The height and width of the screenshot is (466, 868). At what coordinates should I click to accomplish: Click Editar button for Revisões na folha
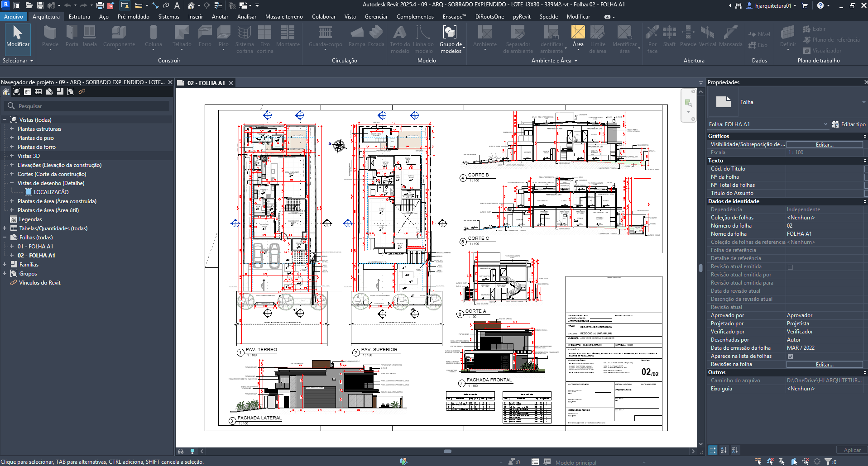(x=824, y=365)
